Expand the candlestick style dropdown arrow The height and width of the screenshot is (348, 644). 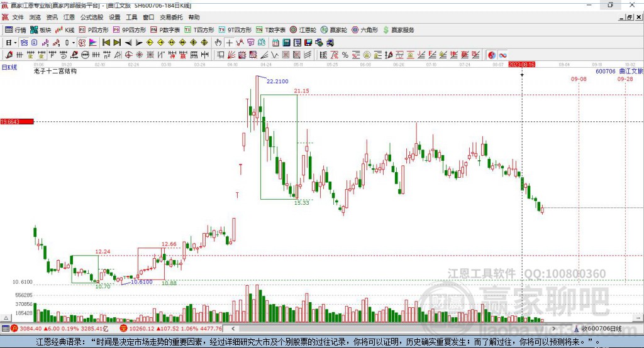[74, 43]
